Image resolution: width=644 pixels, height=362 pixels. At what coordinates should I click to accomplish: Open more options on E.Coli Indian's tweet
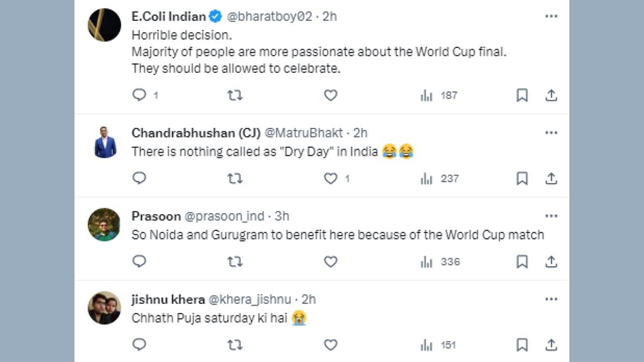(x=551, y=16)
